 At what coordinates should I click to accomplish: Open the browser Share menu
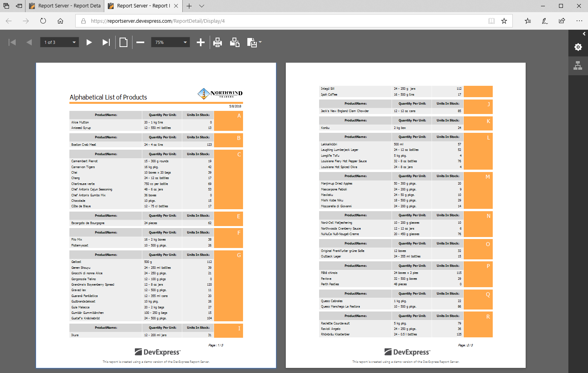click(562, 21)
